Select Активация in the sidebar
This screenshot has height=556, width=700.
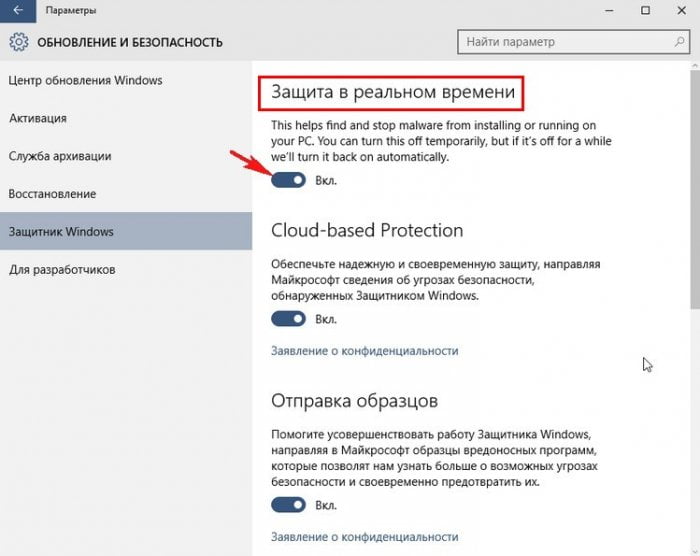click(x=38, y=118)
